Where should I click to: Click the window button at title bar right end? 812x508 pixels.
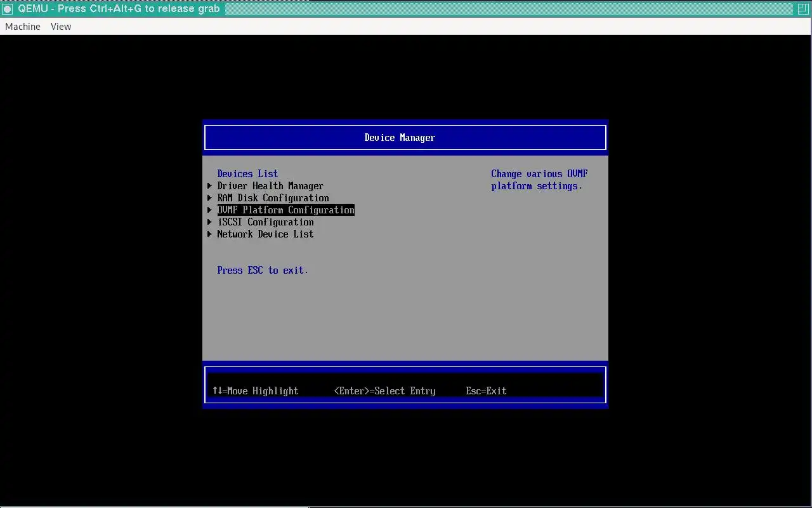(803, 9)
